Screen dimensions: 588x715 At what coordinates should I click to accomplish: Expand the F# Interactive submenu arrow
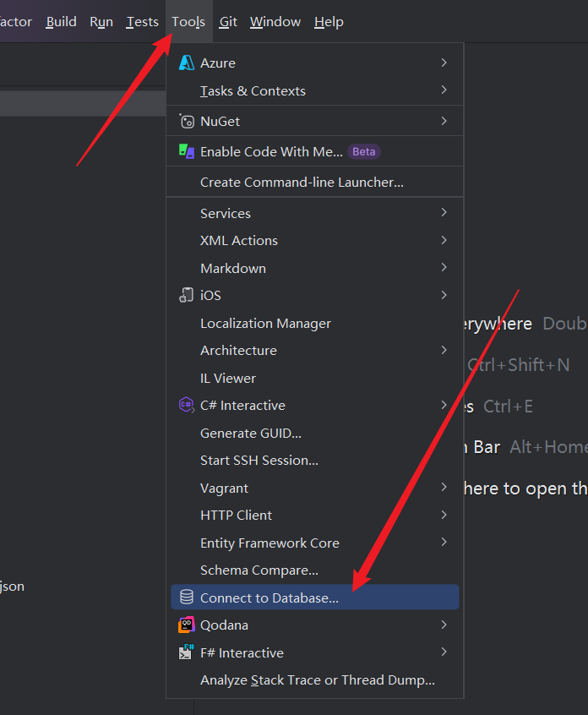click(444, 652)
